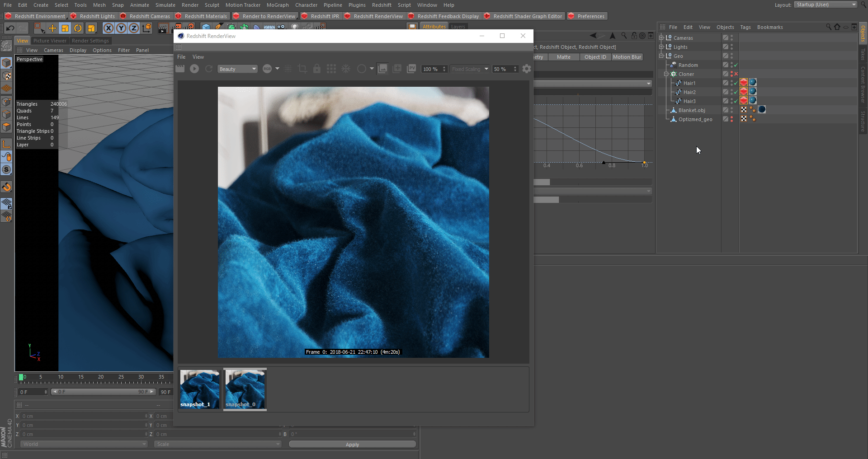This screenshot has height=459, width=868.
Task: Toggle Cameras layer visibility dots
Action: coord(731,38)
